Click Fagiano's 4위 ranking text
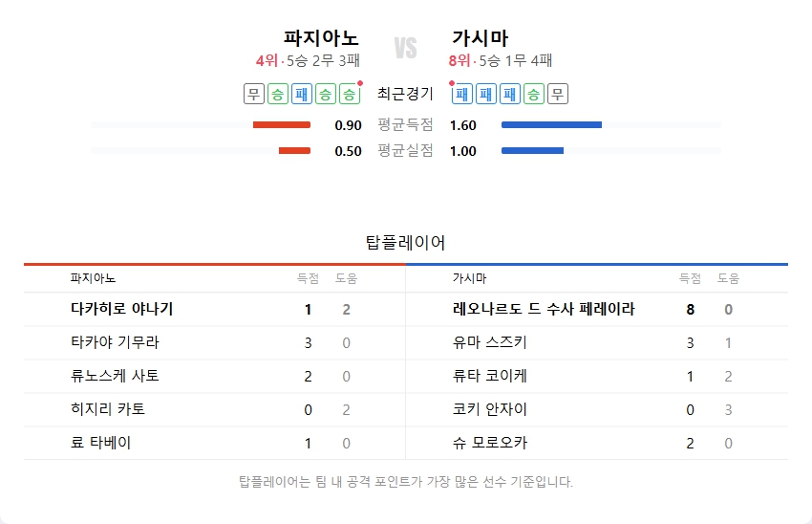The width and height of the screenshot is (812, 524). point(267,61)
